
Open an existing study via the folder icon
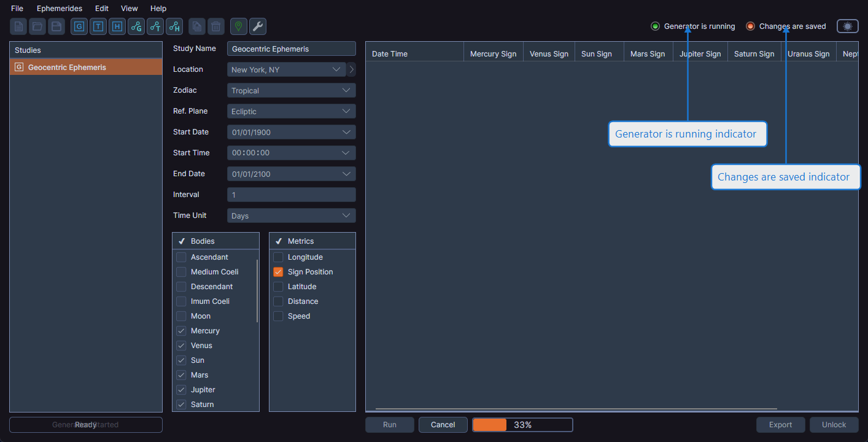[36, 26]
